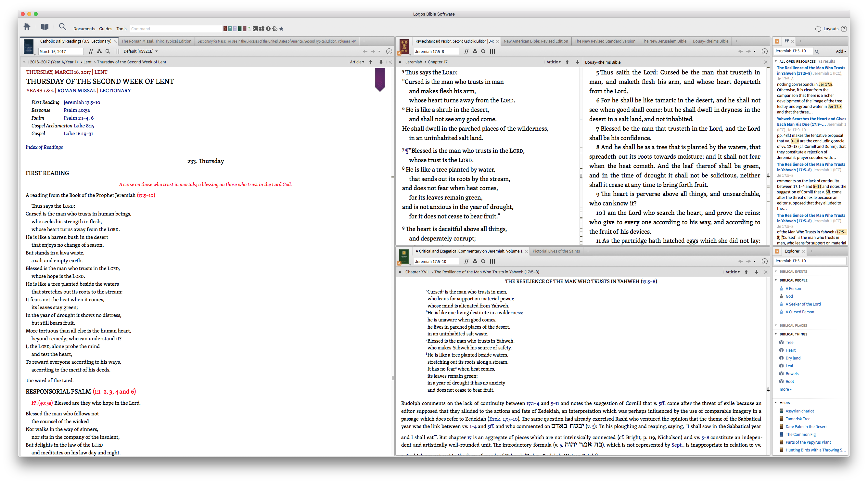Image resolution: width=868 pixels, height=483 pixels.
Task: Collapse the Biblical People section
Action: click(x=776, y=280)
